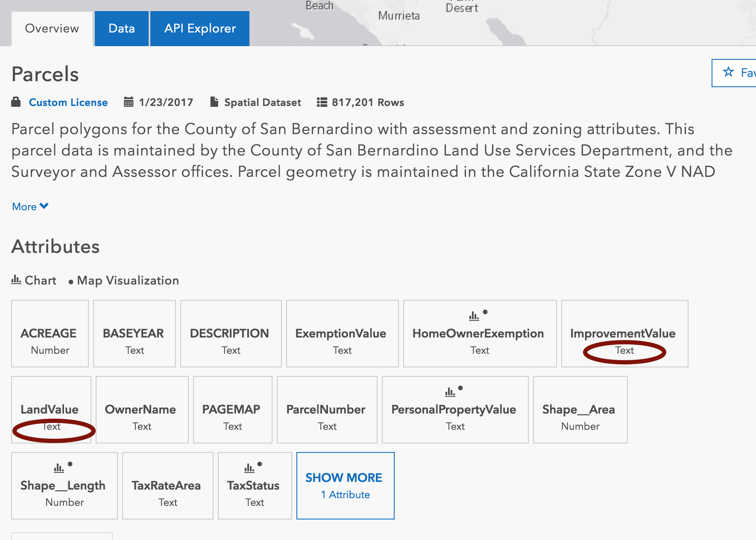The height and width of the screenshot is (540, 756).
Task: Expand attributes via SHOW MORE tile
Action: 345,486
